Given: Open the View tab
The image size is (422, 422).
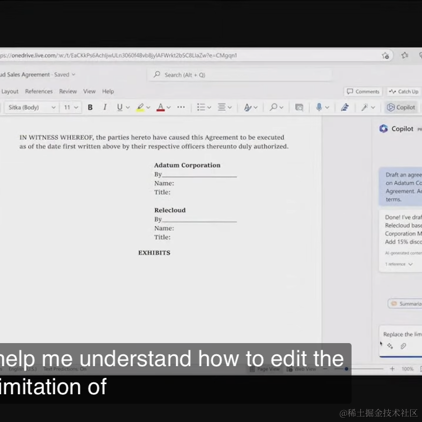Looking at the screenshot, I should click(89, 91).
